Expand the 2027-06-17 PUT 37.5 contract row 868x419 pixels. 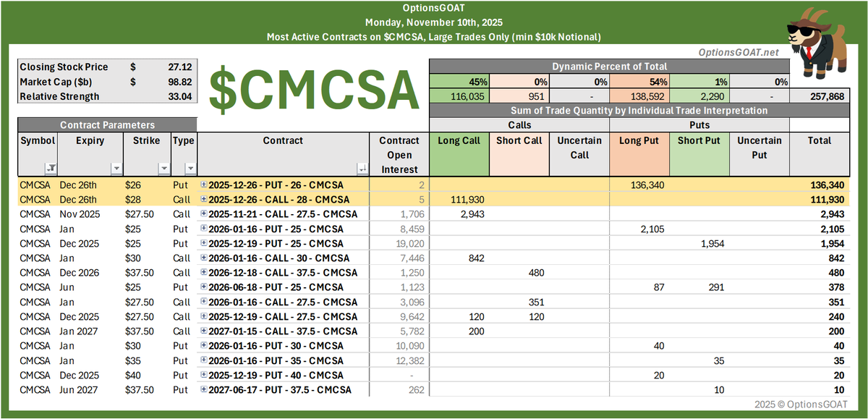tap(204, 391)
